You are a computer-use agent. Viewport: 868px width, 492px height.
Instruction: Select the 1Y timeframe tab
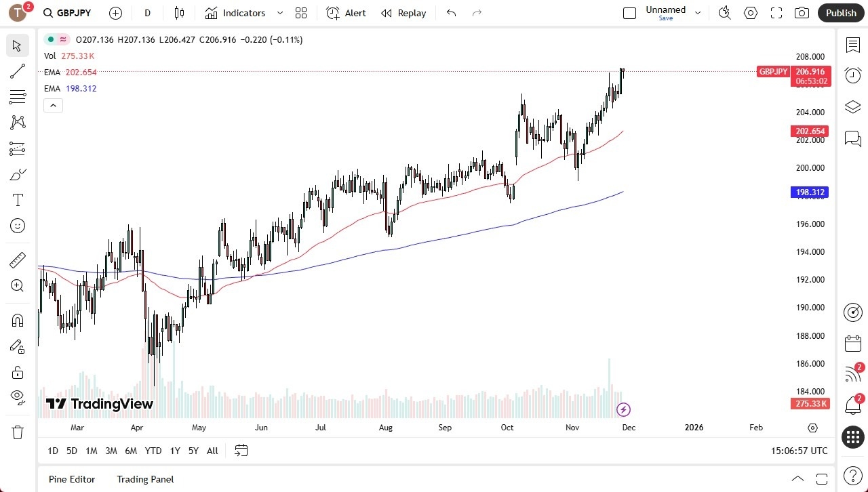(174, 450)
